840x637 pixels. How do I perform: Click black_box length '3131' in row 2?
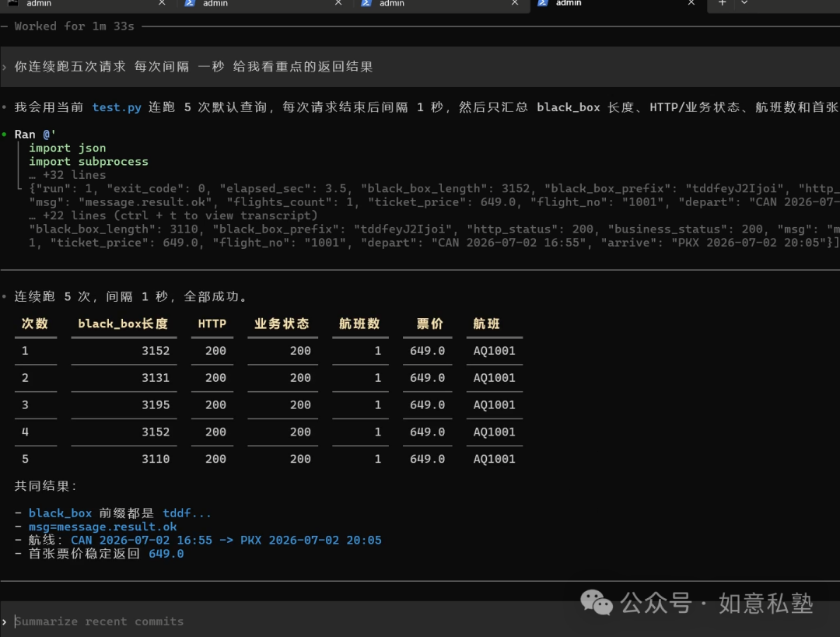[156, 378]
